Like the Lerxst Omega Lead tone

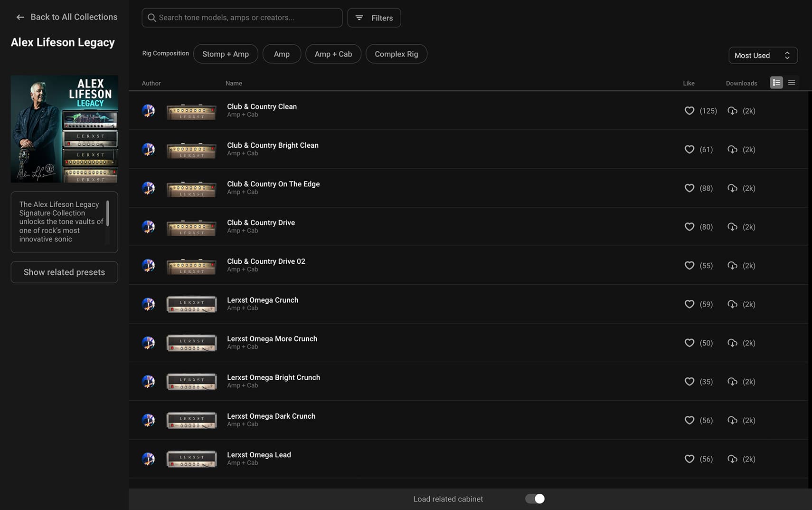coord(689,459)
